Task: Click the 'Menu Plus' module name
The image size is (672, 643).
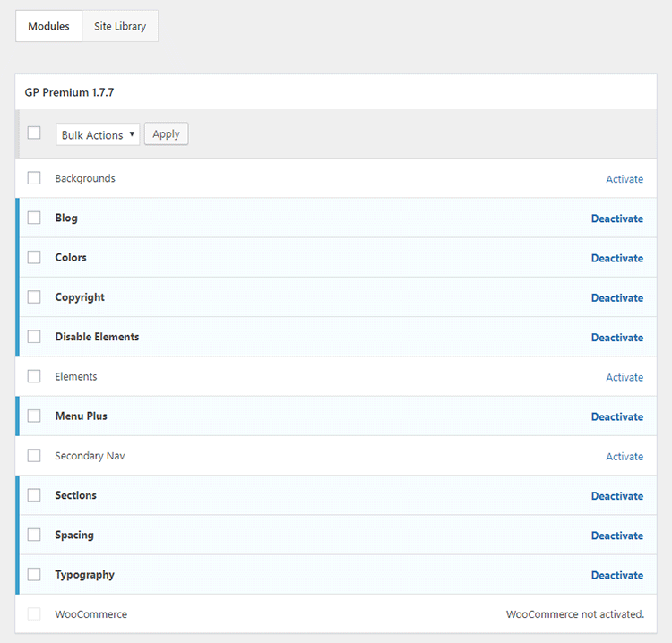Action: [x=81, y=416]
